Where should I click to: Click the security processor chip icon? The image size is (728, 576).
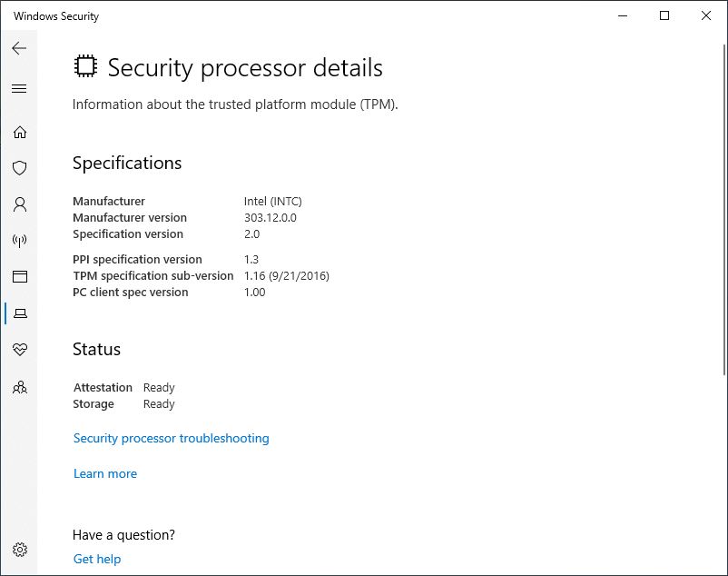coord(86,66)
